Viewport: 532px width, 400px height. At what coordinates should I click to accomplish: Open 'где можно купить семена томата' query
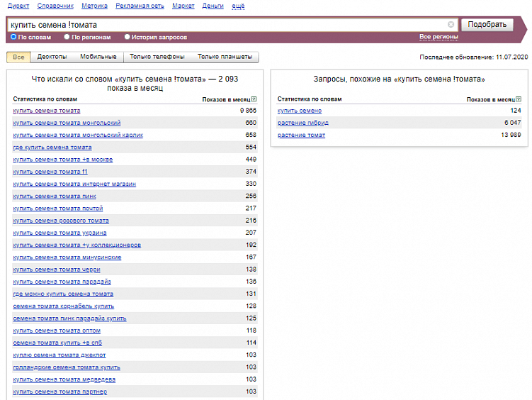point(63,294)
